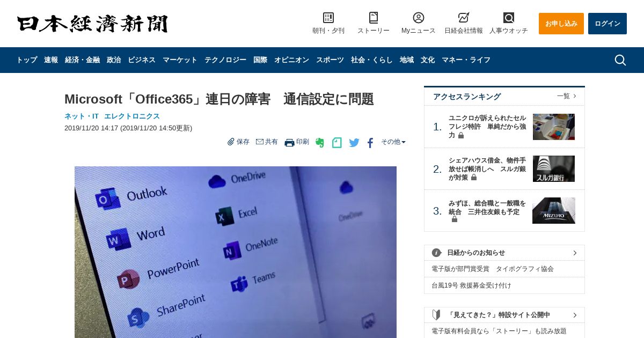Share on Facebook icon
The image size is (644, 338).
click(x=370, y=143)
